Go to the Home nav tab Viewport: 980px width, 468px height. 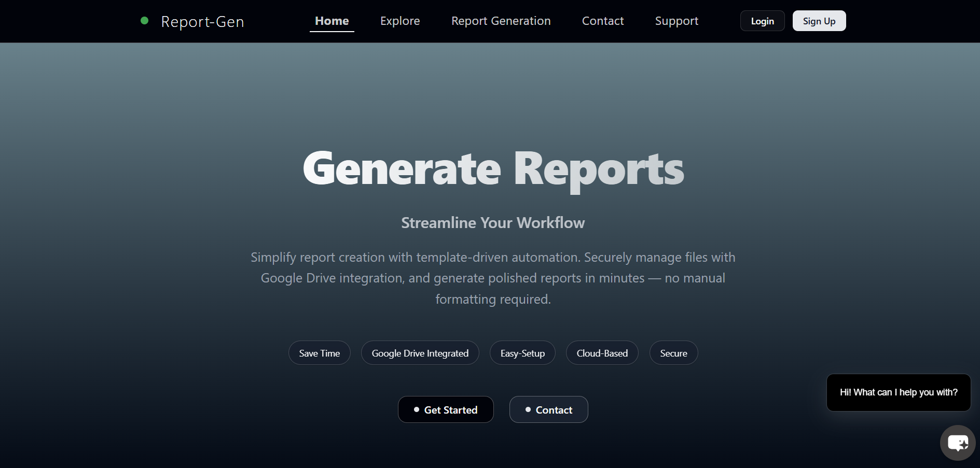point(332,21)
